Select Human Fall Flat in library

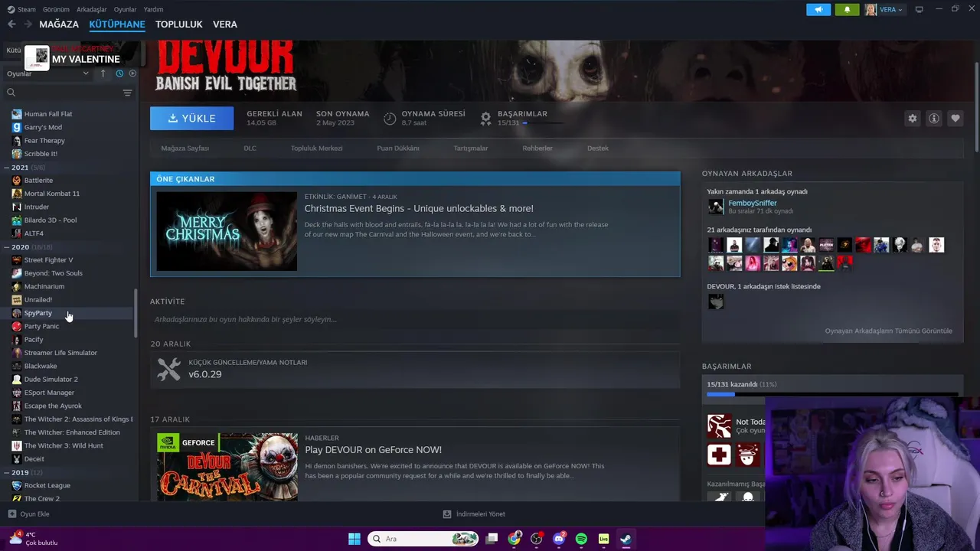(47, 114)
